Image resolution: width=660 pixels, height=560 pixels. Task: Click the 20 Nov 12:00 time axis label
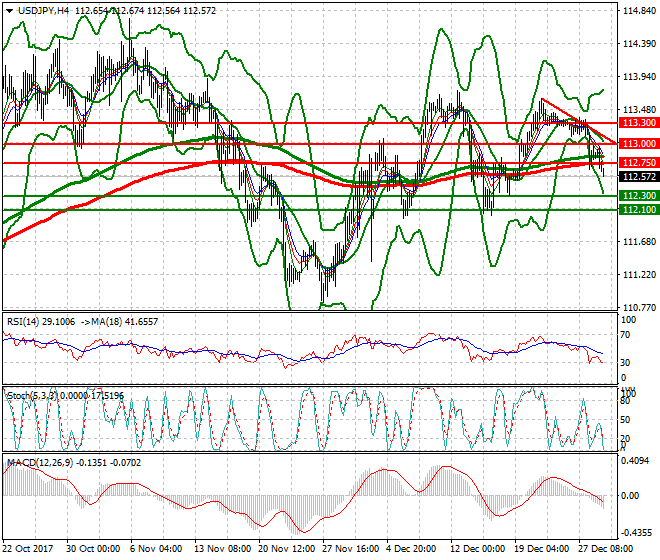[x=286, y=549]
